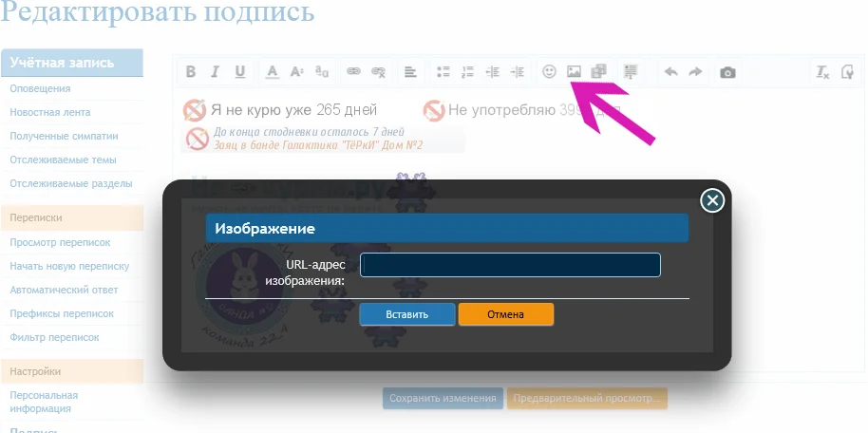Image resolution: width=868 pixels, height=433 pixels.
Task: Click the insert link chain icon
Action: 353,71
